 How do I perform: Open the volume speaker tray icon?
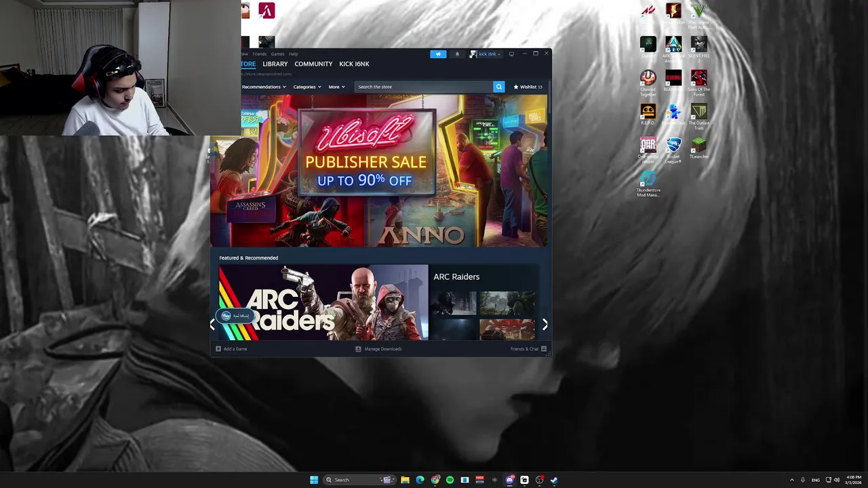coord(837,480)
